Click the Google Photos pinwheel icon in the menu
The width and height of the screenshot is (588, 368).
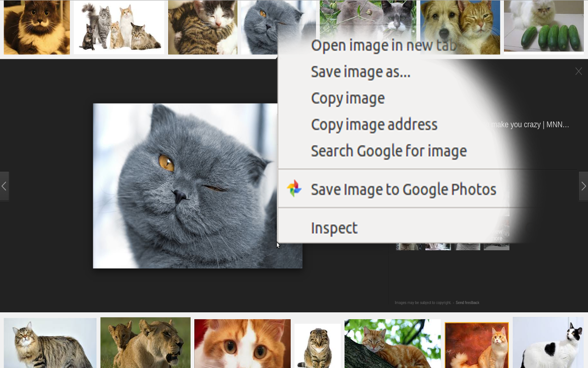point(295,188)
